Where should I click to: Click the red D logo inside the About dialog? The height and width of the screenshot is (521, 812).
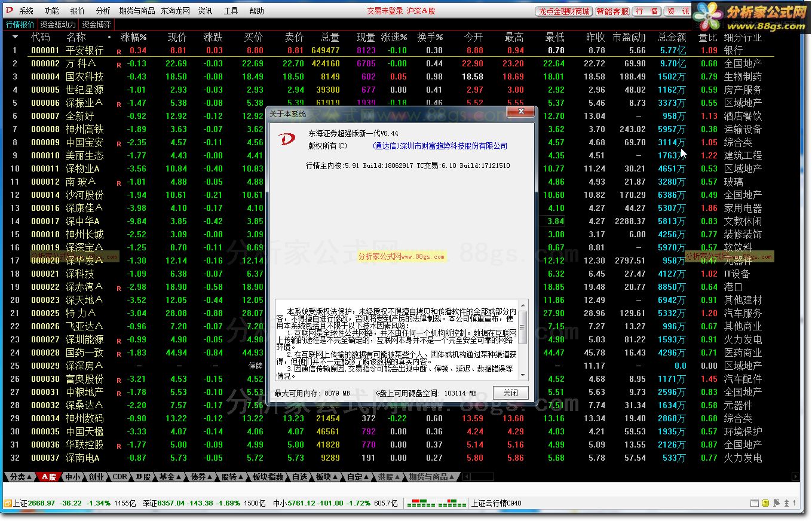288,139
